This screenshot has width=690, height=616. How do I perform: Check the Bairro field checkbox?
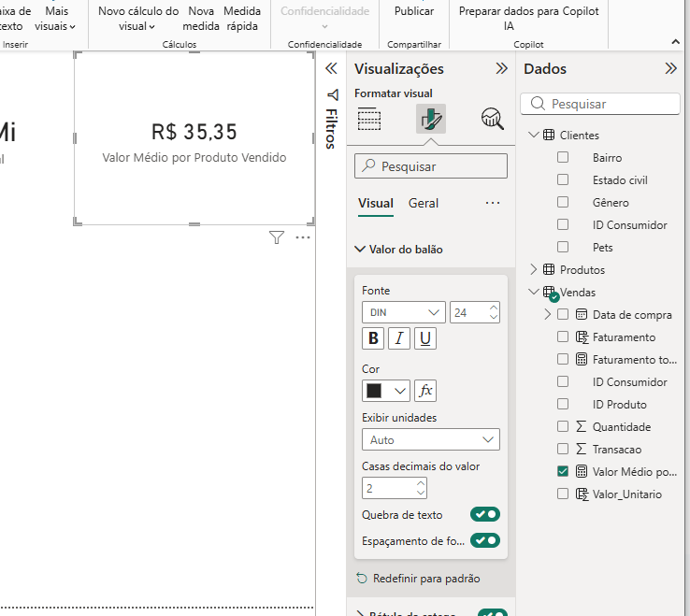coord(563,157)
